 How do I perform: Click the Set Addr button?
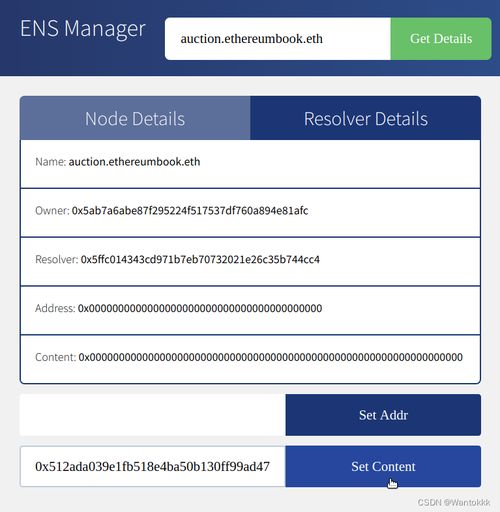(383, 415)
